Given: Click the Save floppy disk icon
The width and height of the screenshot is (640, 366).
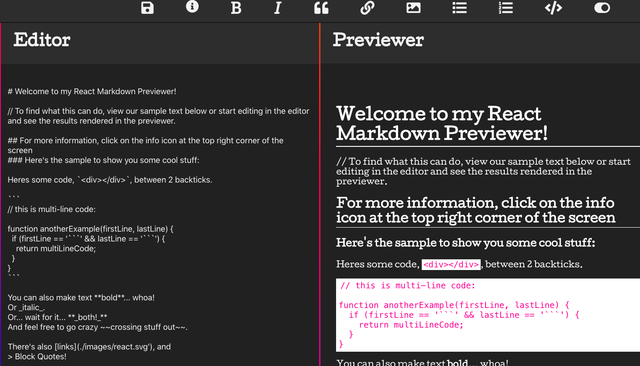Looking at the screenshot, I should coord(147,8).
